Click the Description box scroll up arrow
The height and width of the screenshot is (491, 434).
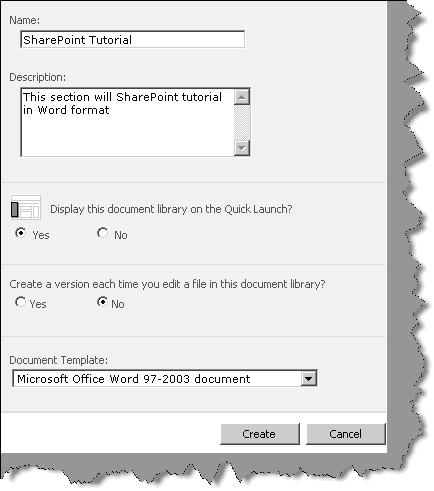tap(242, 97)
